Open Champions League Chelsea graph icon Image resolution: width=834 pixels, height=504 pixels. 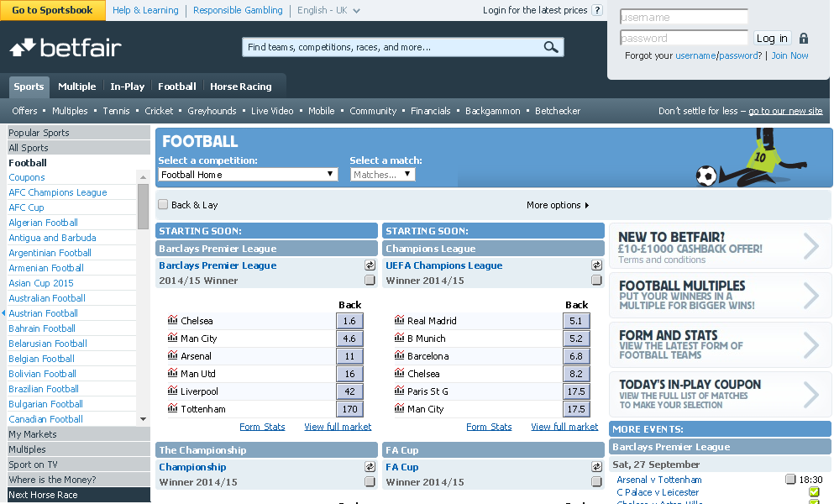(399, 373)
